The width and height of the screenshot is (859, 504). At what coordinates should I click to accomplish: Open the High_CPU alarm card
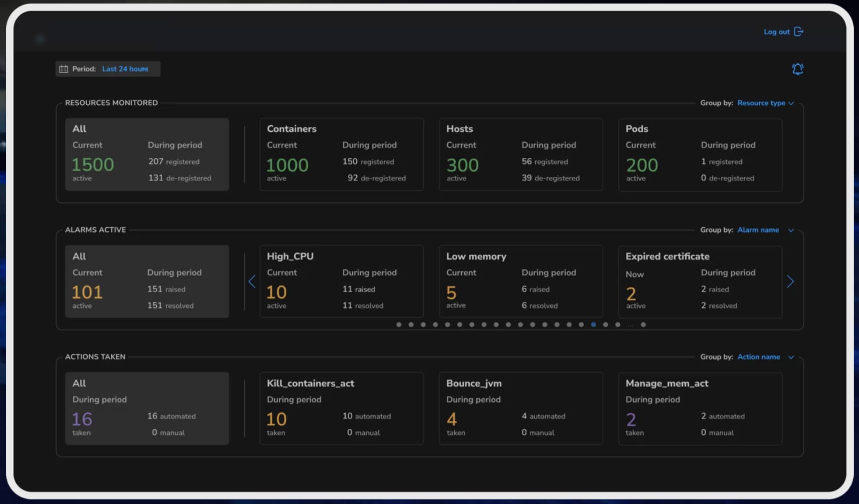click(x=341, y=281)
